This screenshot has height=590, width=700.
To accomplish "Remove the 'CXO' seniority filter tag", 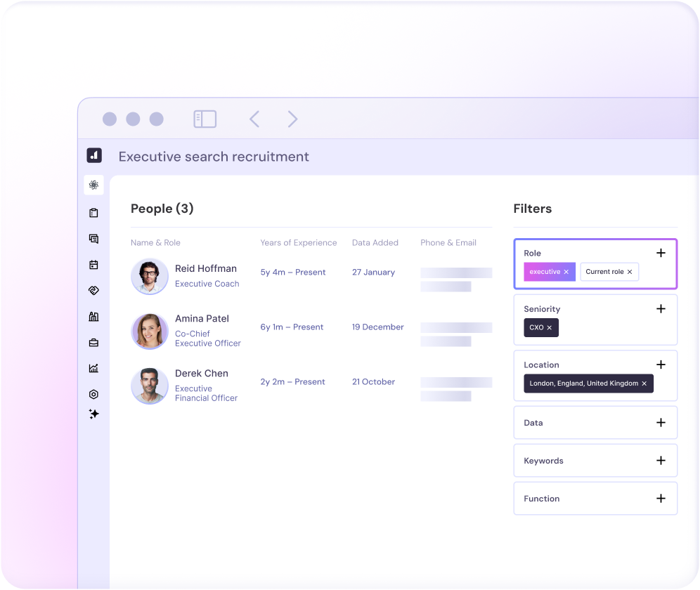I will coord(550,328).
